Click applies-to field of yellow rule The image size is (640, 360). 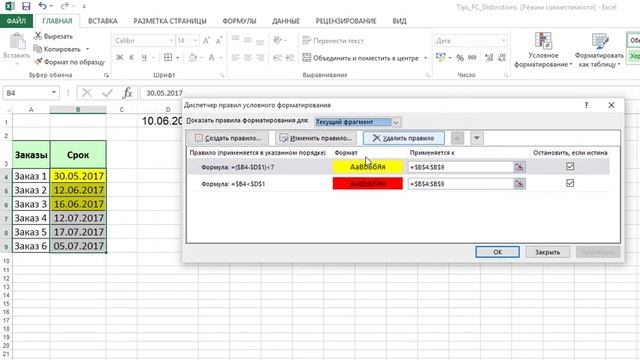click(460, 167)
